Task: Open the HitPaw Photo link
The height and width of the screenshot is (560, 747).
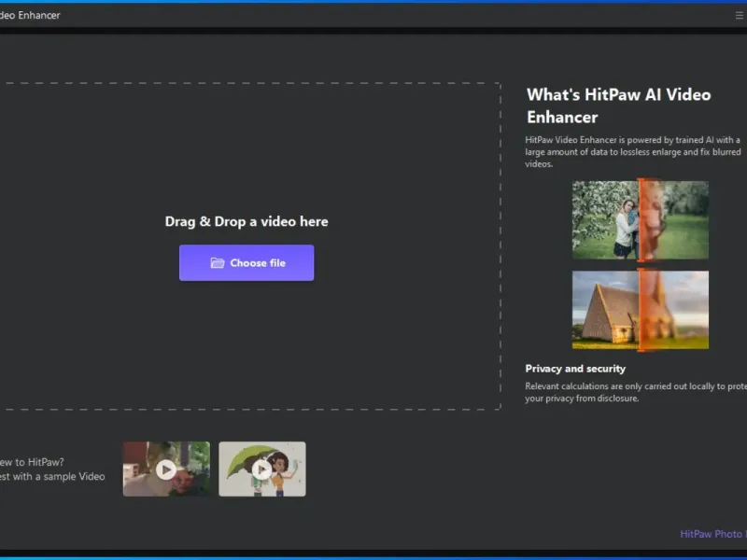Action: pos(713,534)
